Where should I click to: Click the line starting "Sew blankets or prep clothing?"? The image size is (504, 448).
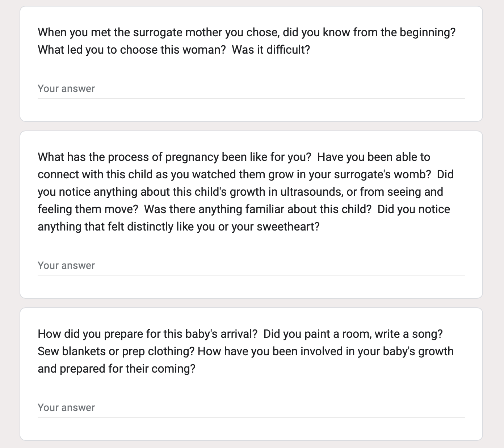pos(116,352)
